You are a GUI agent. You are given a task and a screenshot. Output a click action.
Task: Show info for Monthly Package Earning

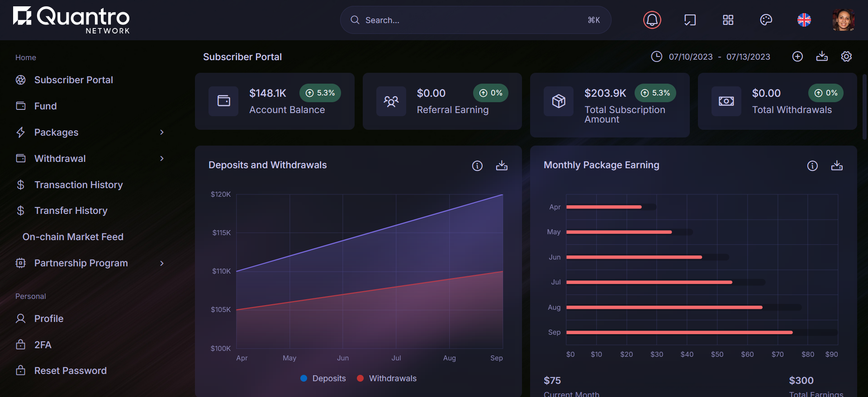[x=812, y=165]
